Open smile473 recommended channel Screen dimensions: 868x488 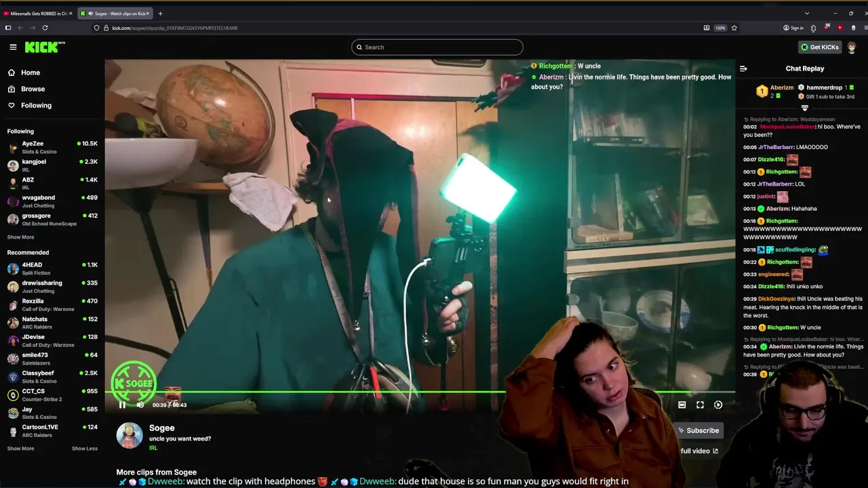pos(52,358)
